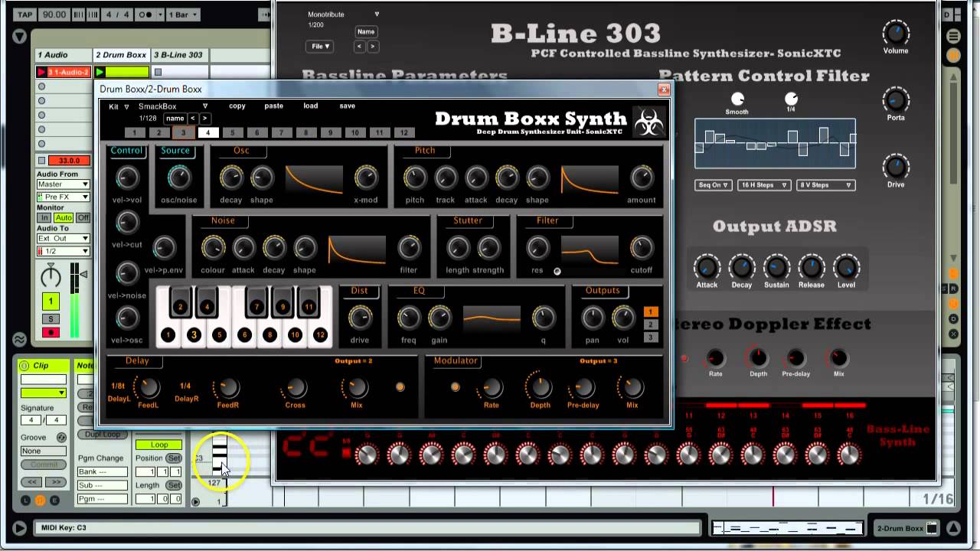Click the TAP tempo button

(x=24, y=15)
